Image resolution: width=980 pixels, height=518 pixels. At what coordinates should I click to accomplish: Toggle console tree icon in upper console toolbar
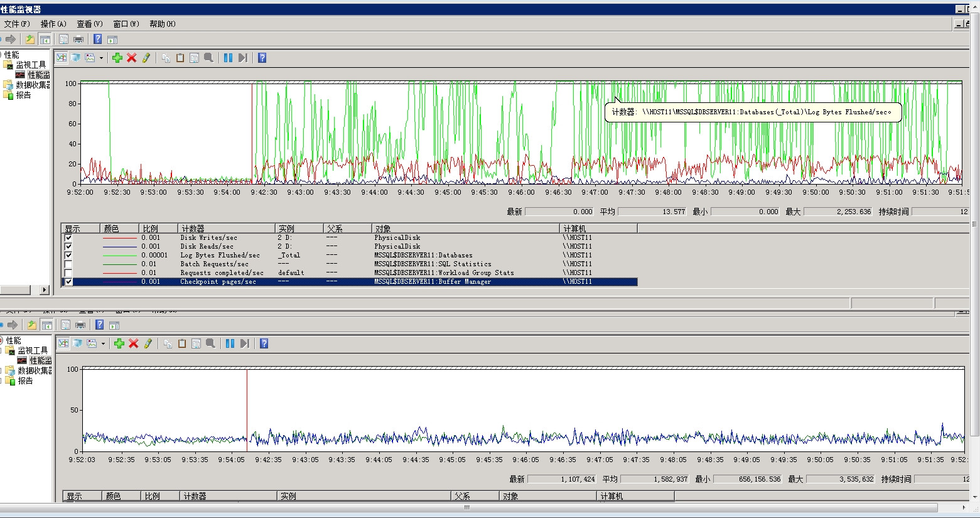tap(45, 39)
